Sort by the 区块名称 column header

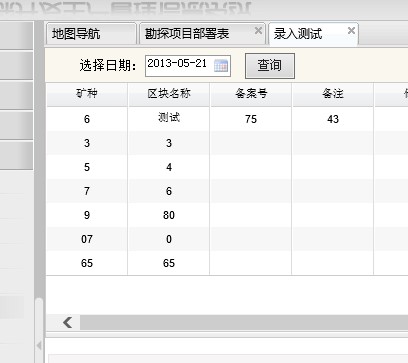tap(169, 94)
